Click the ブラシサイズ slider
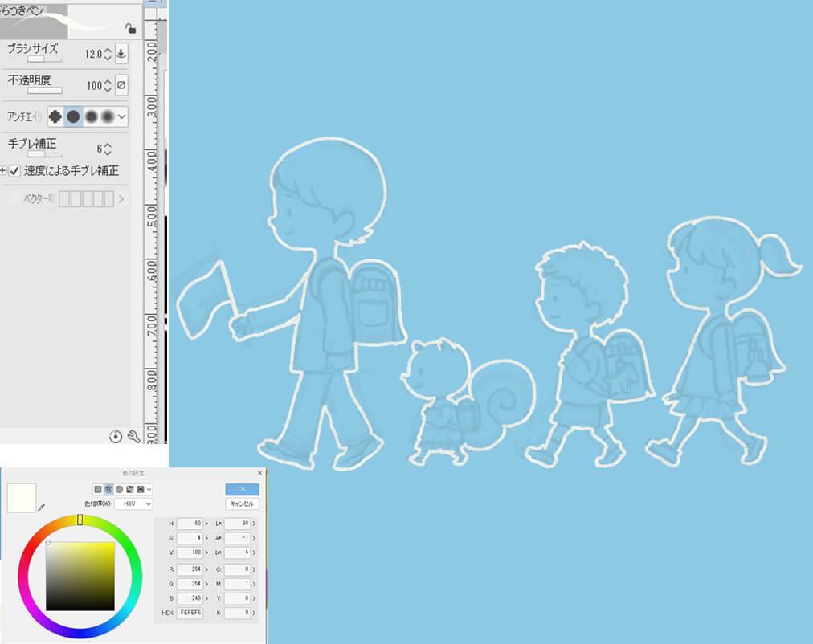813x644 pixels. [35, 59]
